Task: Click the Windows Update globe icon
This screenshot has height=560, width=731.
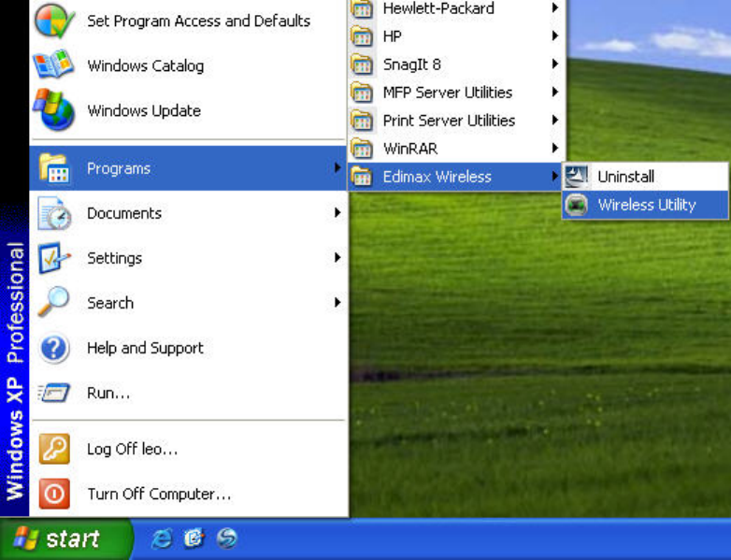Action: point(53,109)
